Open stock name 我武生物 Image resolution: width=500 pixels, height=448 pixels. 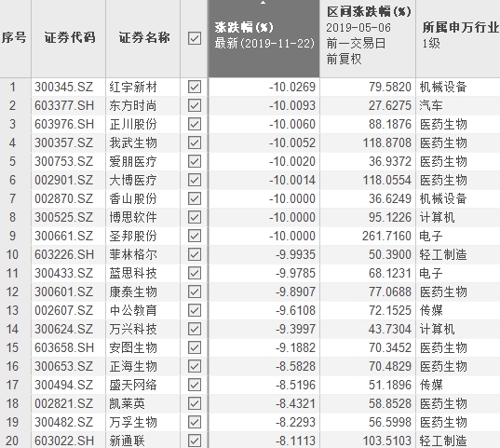(x=133, y=143)
